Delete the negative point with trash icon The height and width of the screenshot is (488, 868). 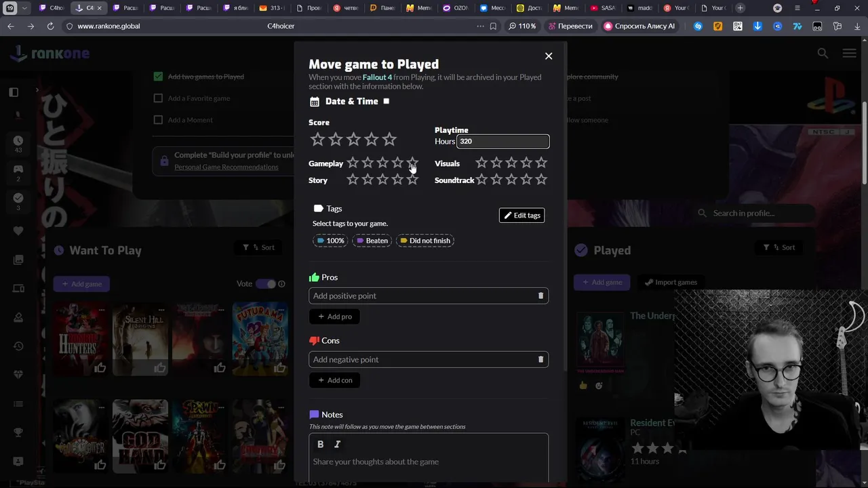540,359
